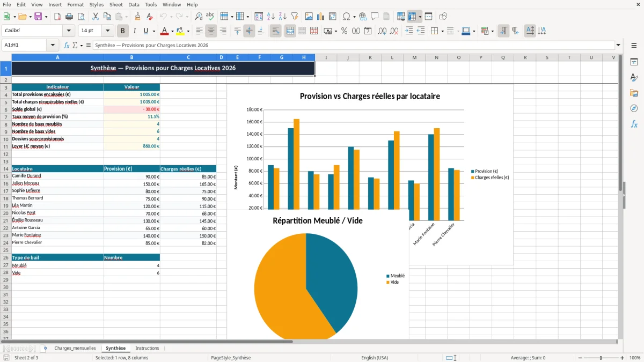
Task: Open the Format menu
Action: (75, 4)
